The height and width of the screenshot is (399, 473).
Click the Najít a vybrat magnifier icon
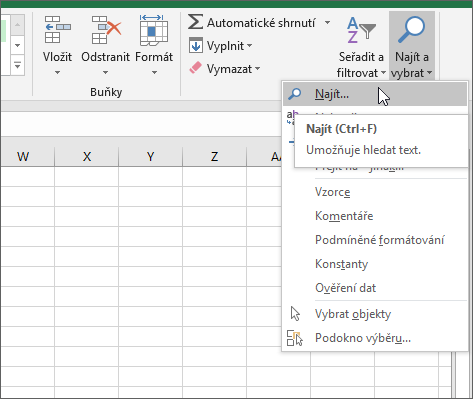(412, 30)
